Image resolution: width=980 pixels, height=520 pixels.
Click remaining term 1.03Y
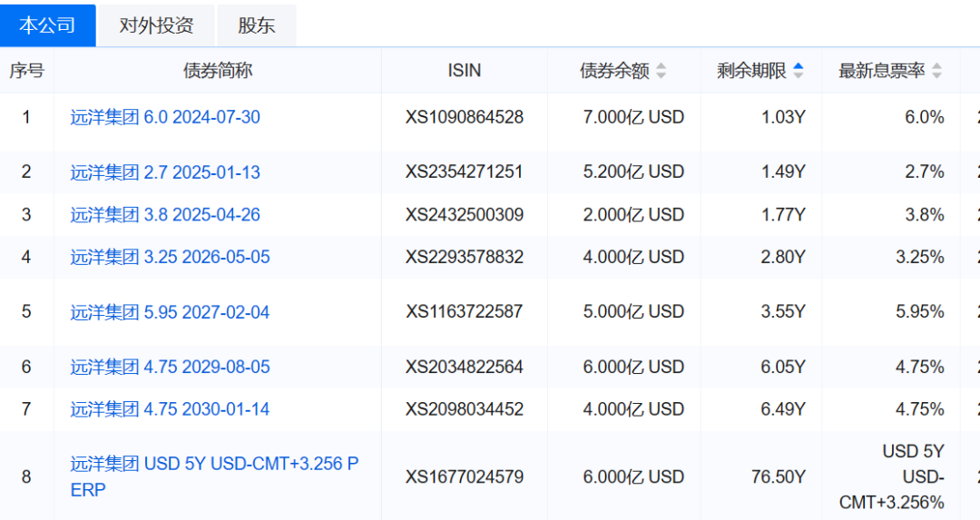point(783,117)
